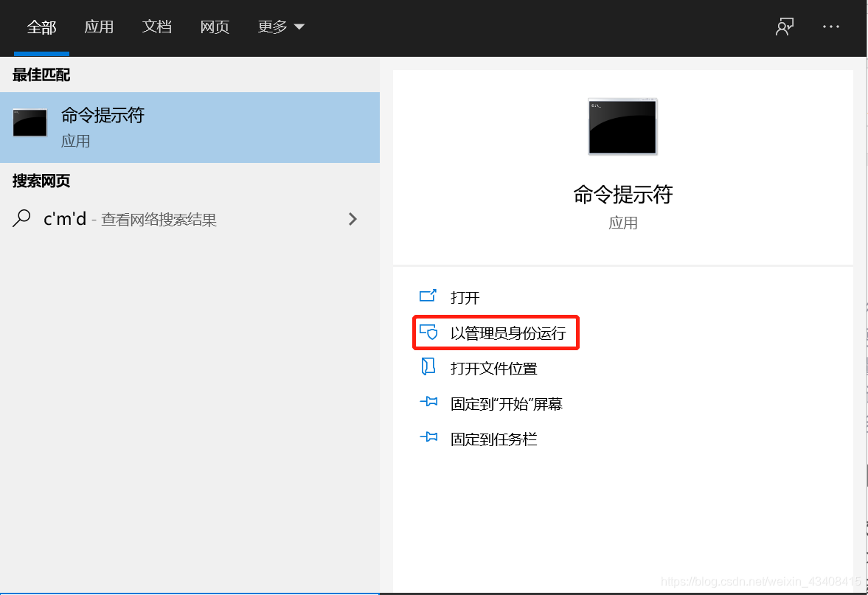This screenshot has width=868, height=595.
Task: Click the large Command Prompt preview thumbnail
Action: [622, 126]
